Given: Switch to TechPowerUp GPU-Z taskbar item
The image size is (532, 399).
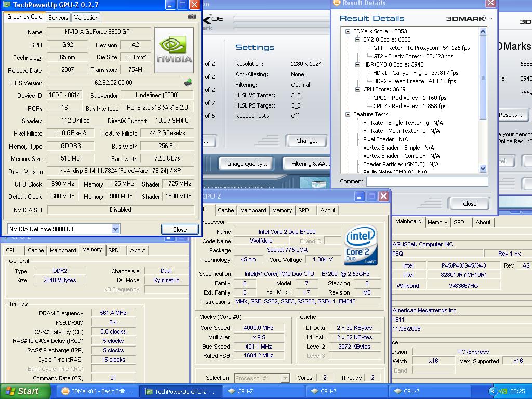Looking at the screenshot, I should pyautogui.click(x=180, y=392).
